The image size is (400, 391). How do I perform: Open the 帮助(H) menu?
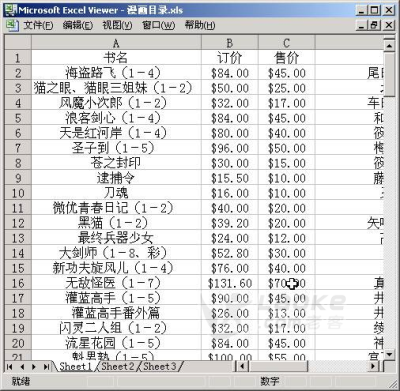200,25
